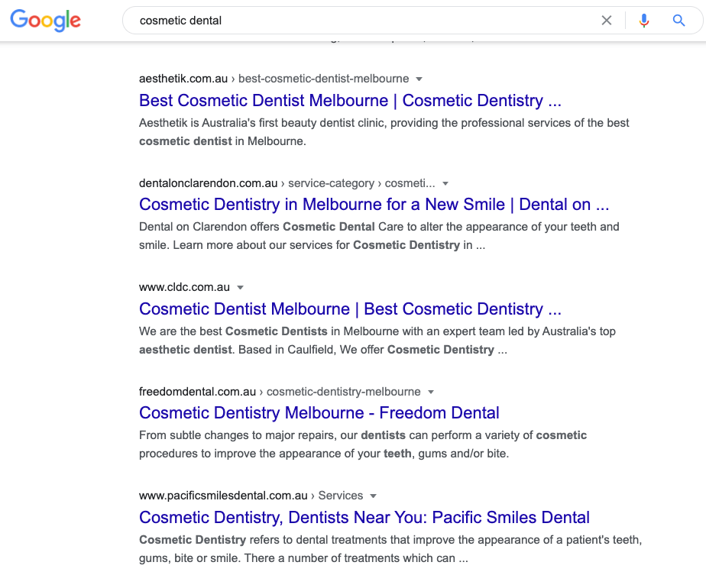This screenshot has width=706, height=588.
Task: Click the aesthetik.com.au URL breadcrumb
Action: (274, 79)
